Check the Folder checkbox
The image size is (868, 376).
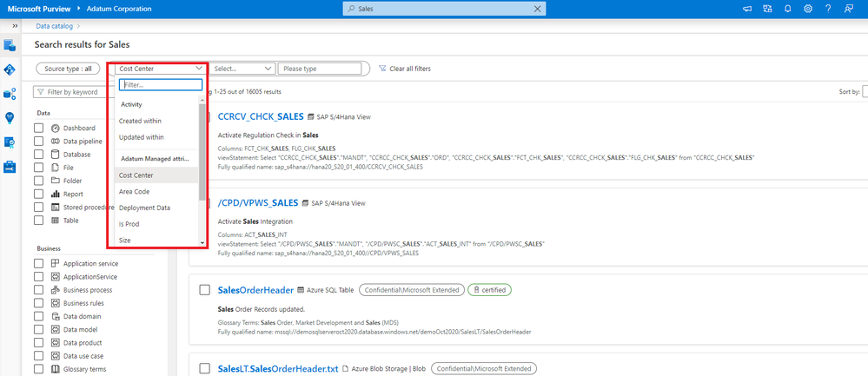[38, 181]
